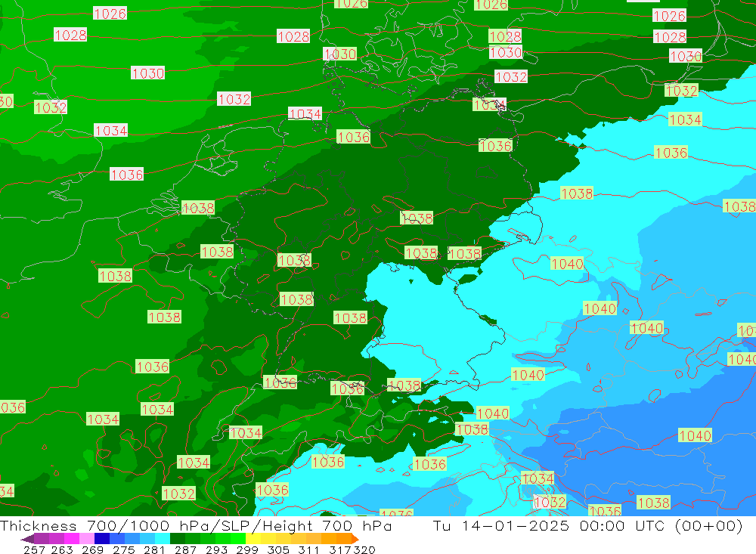Click the legend value 299

coord(247,550)
